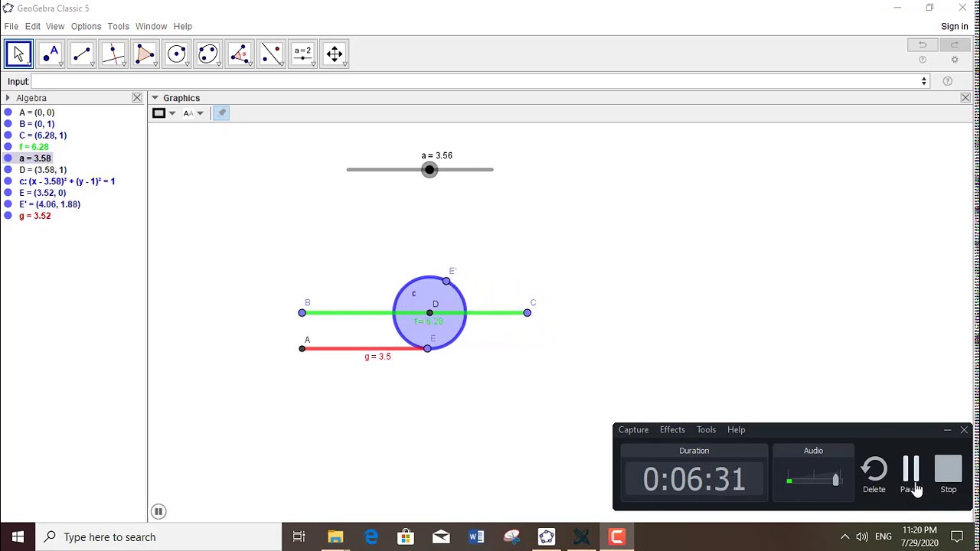980x551 pixels.
Task: Open the Input bar symbol dropdown
Action: (924, 82)
